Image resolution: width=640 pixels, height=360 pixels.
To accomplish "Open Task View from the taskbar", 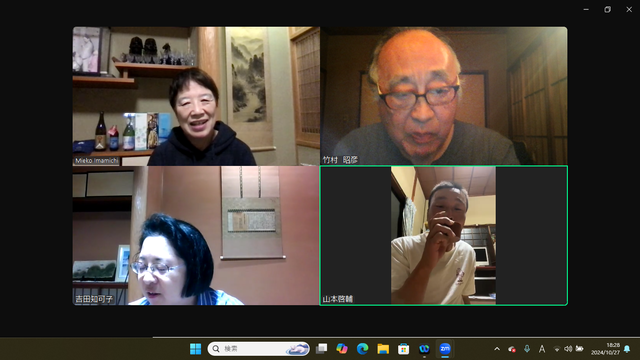I will click(x=322, y=349).
